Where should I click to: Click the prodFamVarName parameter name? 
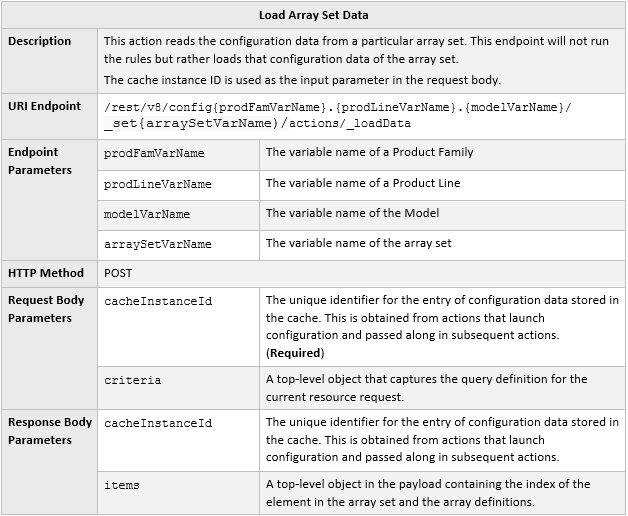click(154, 153)
